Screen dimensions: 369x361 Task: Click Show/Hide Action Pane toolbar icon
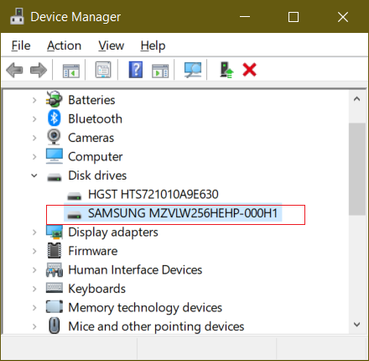point(160,70)
